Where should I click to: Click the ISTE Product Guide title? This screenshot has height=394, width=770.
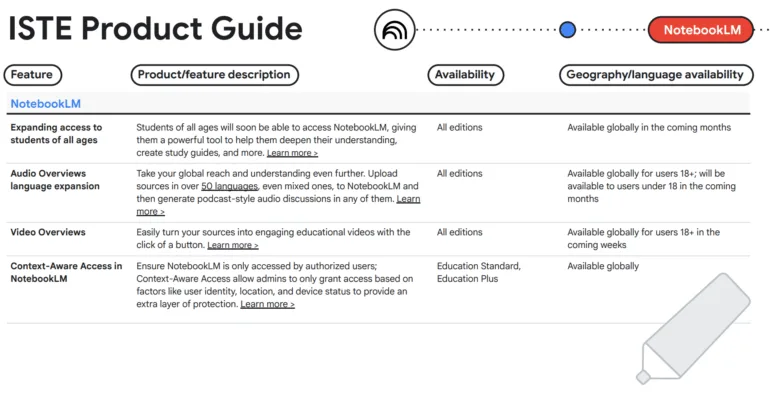[x=155, y=28]
